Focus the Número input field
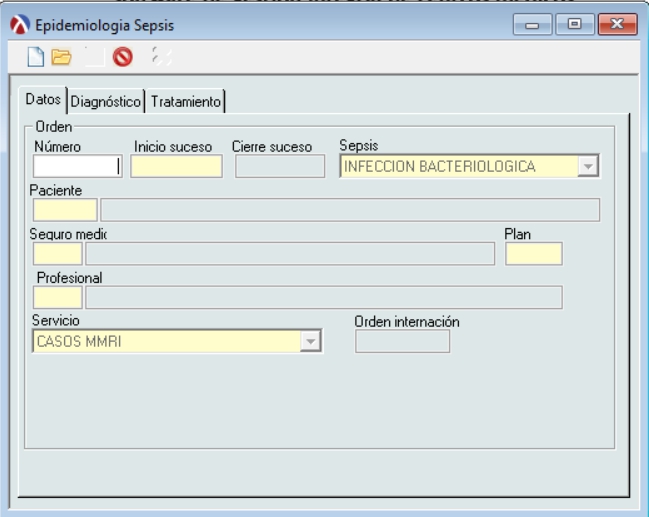 [76, 167]
